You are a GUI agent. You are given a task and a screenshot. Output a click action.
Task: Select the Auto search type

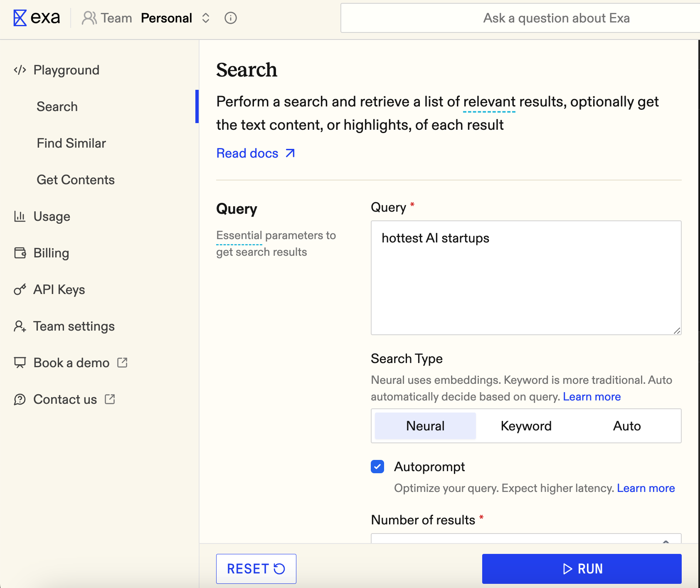pos(626,426)
